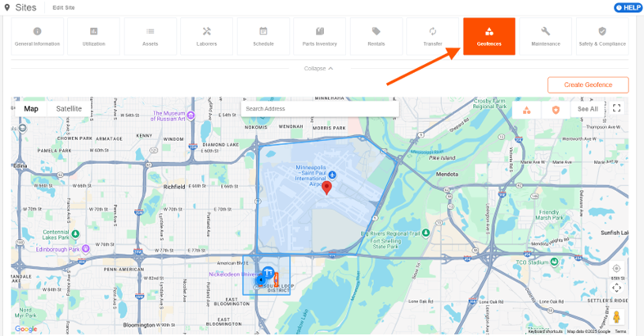
Task: Click the Pike Island label
Action: [442, 158]
